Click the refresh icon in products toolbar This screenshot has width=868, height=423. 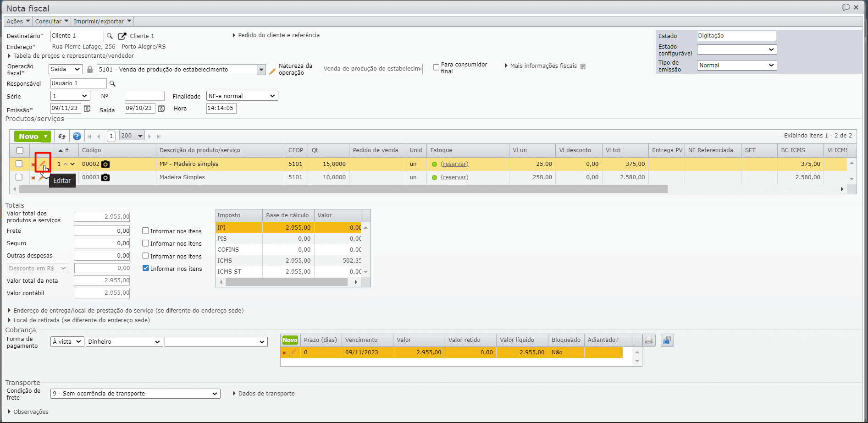(62, 136)
